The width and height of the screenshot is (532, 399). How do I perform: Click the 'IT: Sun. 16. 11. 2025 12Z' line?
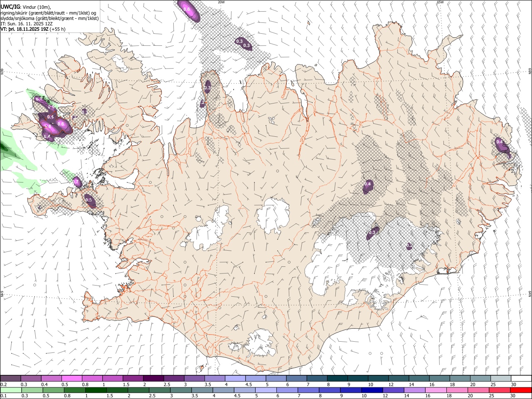(x=27, y=24)
